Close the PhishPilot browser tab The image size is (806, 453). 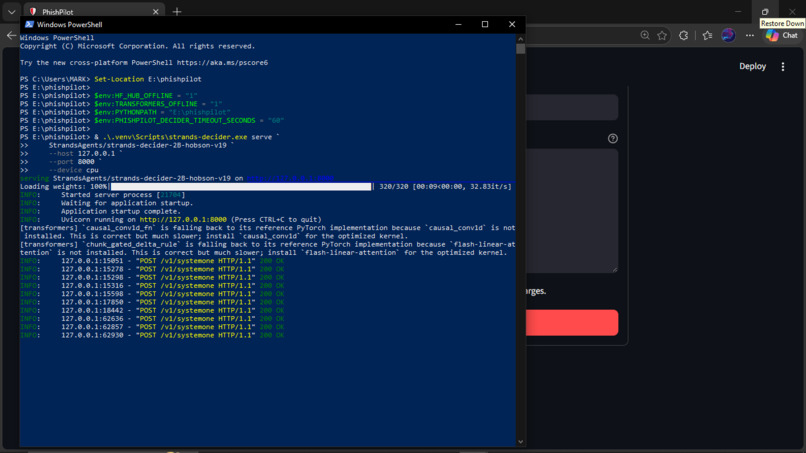155,11
